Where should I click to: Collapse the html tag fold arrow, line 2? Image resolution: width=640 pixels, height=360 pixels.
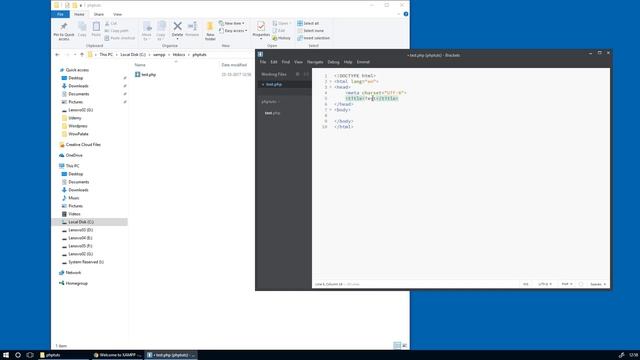(x=331, y=82)
